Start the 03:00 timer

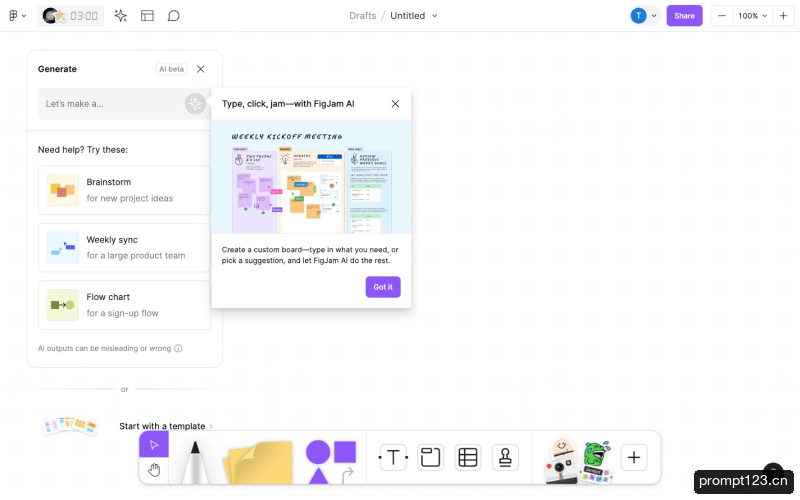(70, 16)
